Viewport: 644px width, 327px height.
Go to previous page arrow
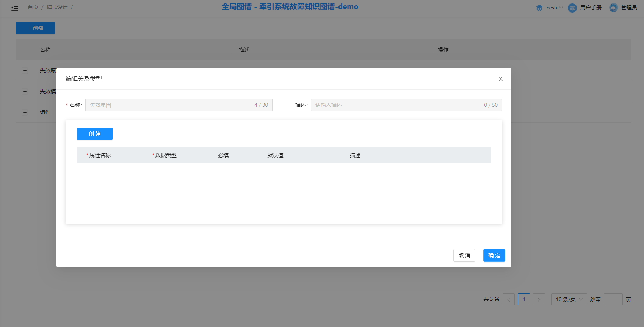pyautogui.click(x=509, y=299)
